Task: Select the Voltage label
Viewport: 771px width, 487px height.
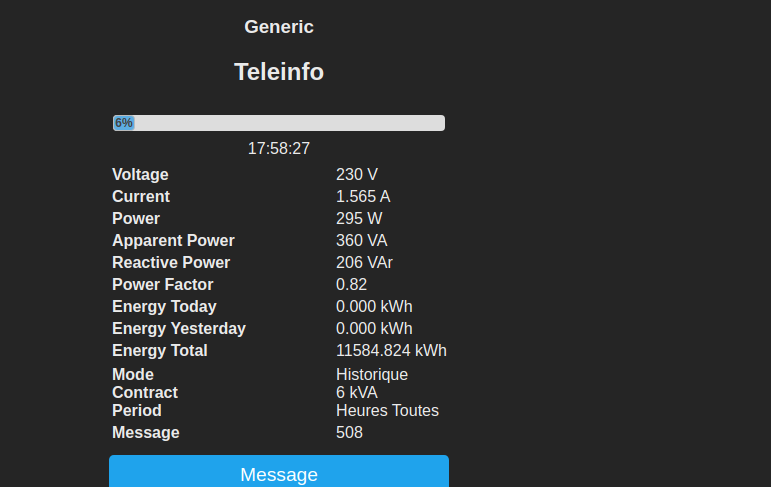Action: click(x=140, y=175)
